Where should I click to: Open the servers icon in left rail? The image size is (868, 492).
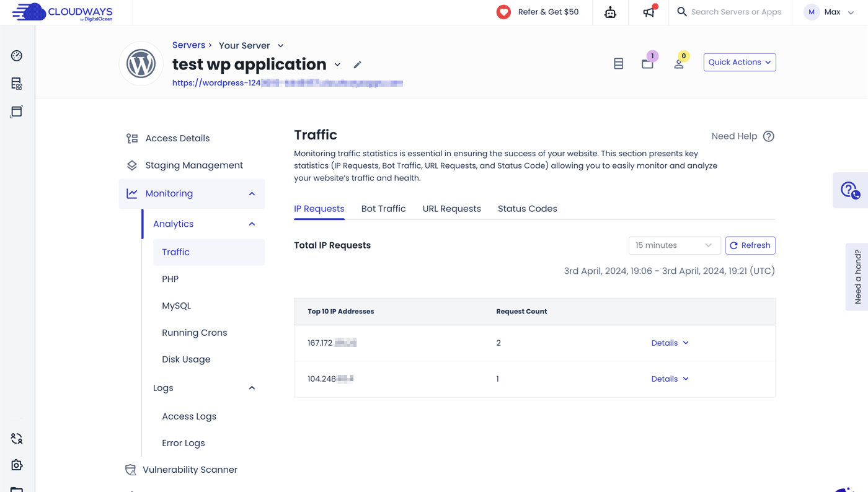coord(17,84)
